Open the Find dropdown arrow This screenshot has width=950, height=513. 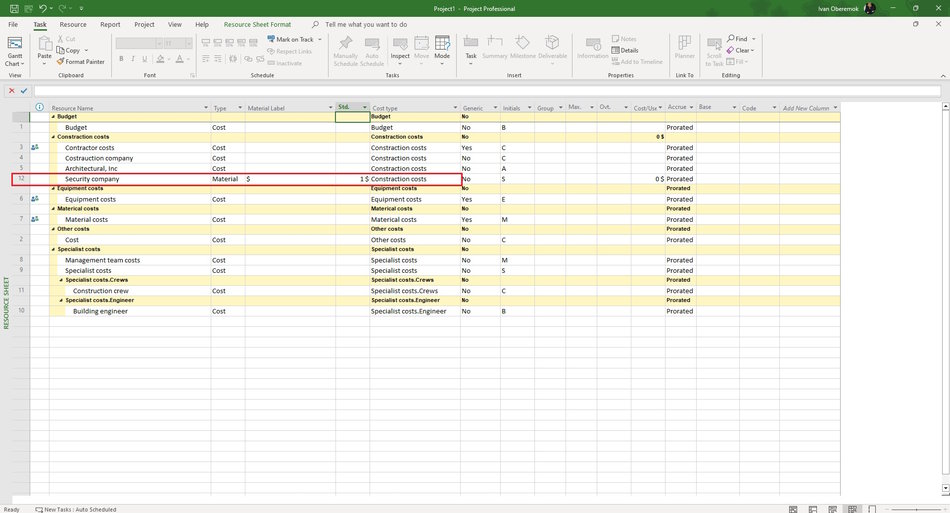tap(754, 39)
